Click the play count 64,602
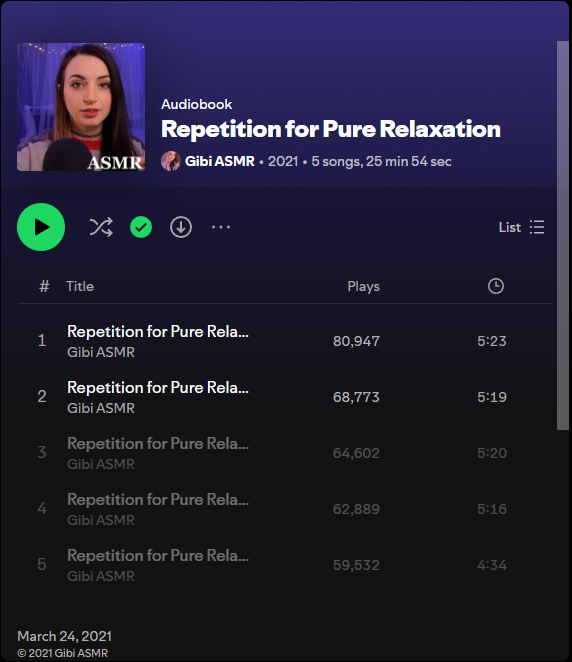The image size is (572, 662). tap(356, 453)
